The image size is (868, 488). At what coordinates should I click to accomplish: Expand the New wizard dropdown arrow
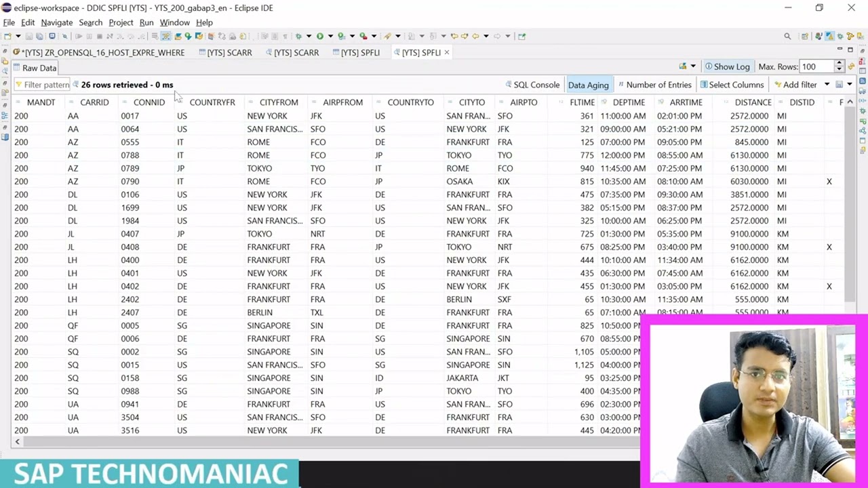click(x=18, y=36)
